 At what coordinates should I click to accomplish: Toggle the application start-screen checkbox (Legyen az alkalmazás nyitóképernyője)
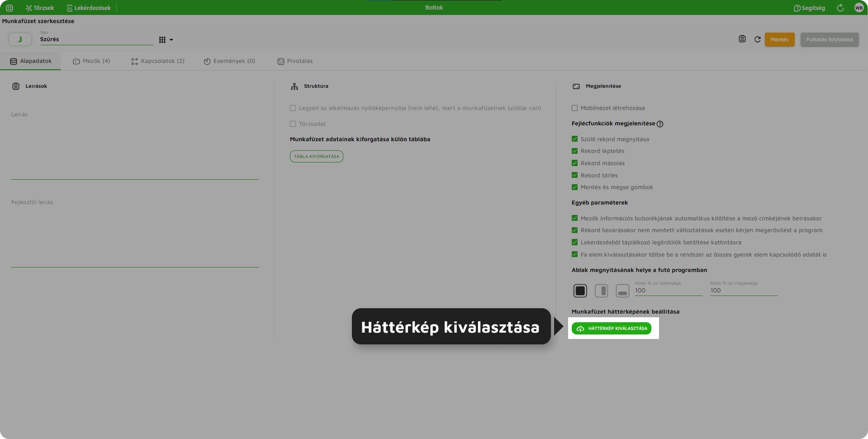click(293, 108)
